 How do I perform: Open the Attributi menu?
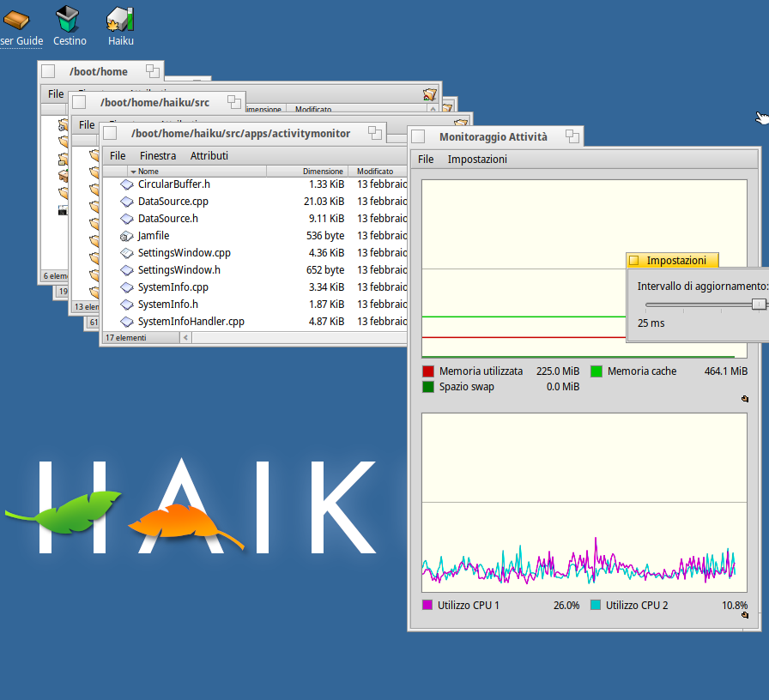[209, 156]
